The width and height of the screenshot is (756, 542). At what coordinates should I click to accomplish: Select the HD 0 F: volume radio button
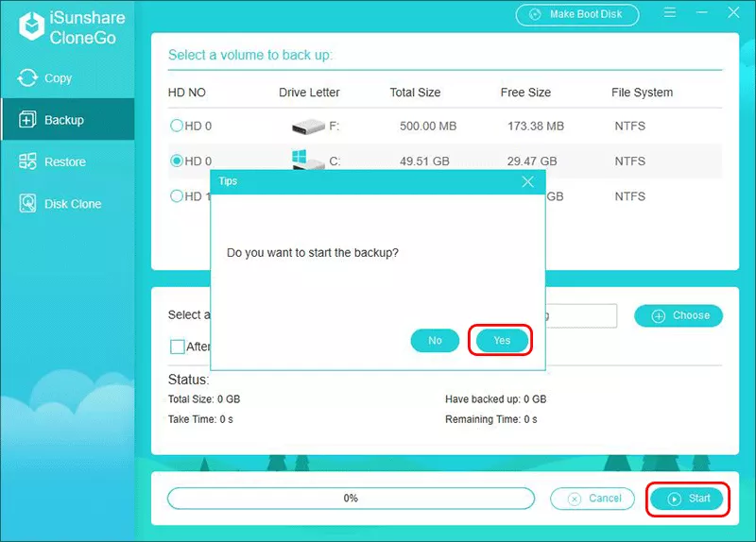point(177,126)
